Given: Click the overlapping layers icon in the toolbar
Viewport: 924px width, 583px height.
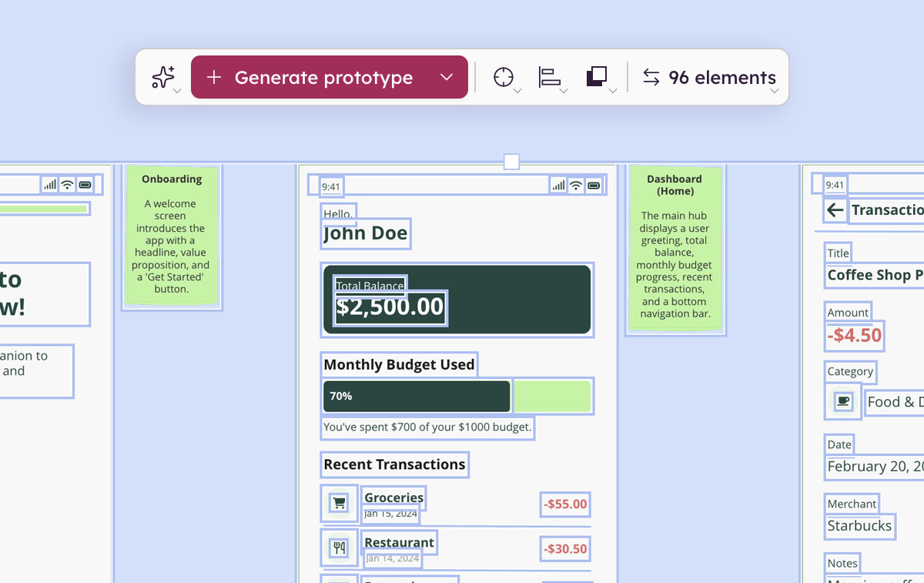Looking at the screenshot, I should pyautogui.click(x=598, y=75).
